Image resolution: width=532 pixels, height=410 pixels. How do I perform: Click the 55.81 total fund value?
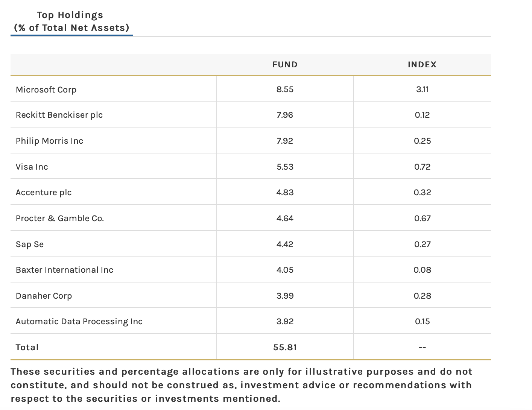[x=285, y=348]
